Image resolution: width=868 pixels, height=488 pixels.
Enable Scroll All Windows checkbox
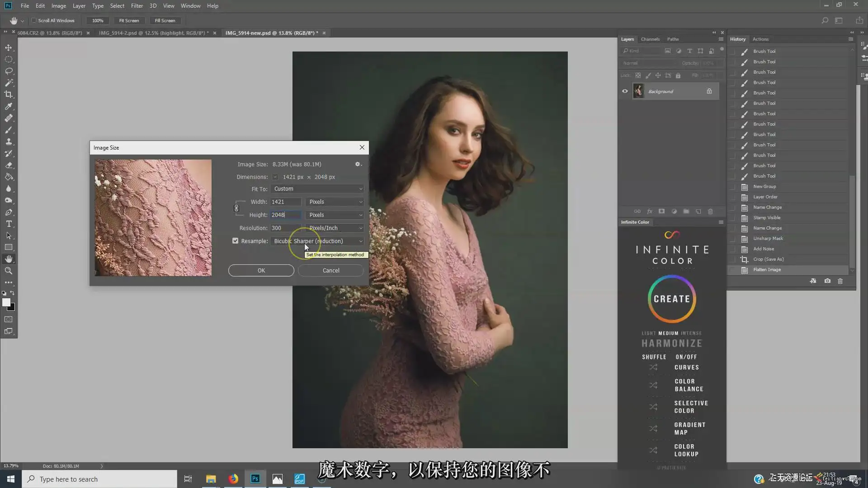click(33, 20)
